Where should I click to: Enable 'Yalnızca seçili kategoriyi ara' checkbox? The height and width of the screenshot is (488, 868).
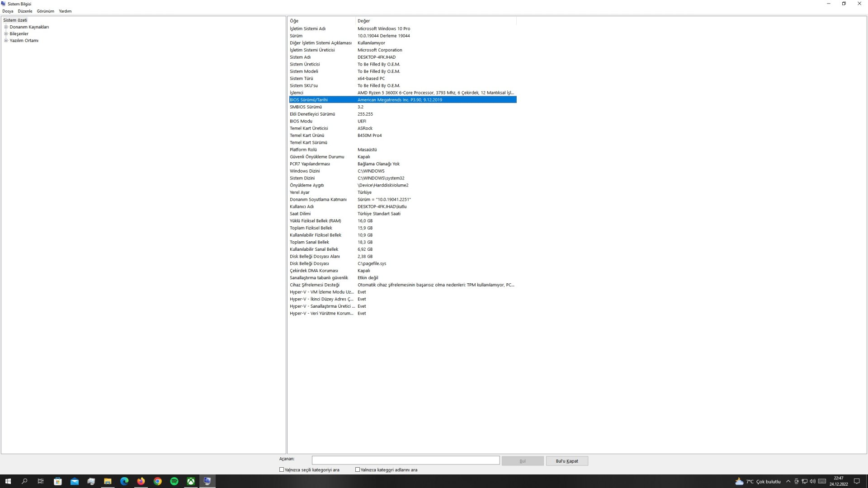pyautogui.click(x=282, y=469)
